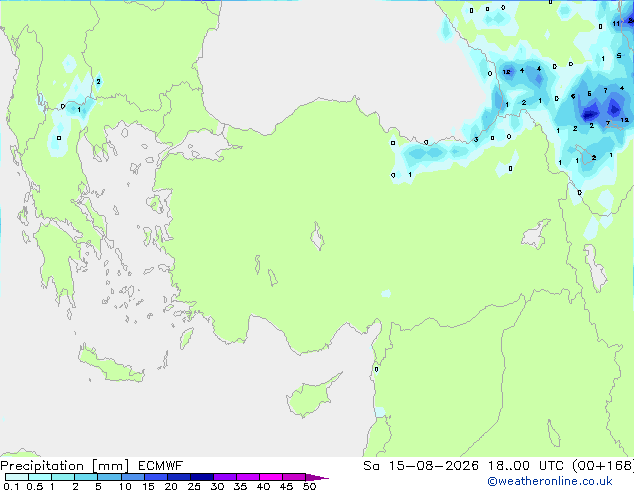The width and height of the screenshot is (634, 490).
Task: Click the 25–30 mm dark navy legend swatch
Action: click(x=202, y=477)
